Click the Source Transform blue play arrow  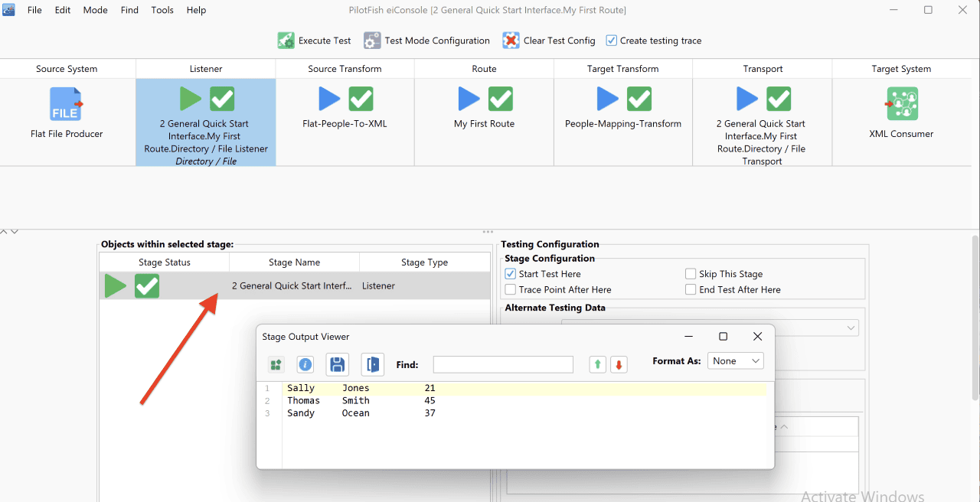coord(330,99)
